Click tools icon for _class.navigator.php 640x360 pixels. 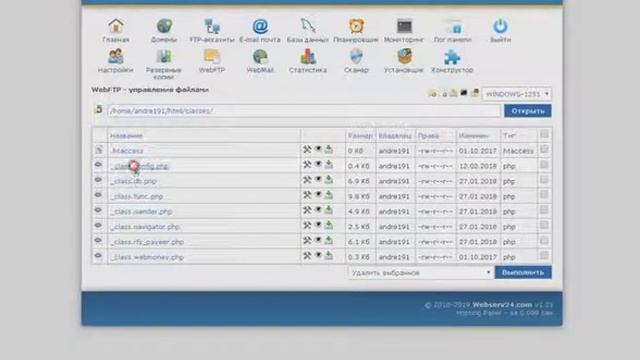click(307, 225)
